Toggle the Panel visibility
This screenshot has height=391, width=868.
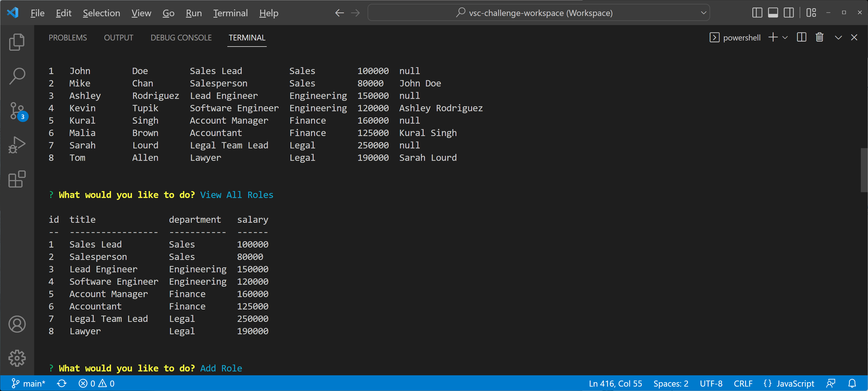coord(773,12)
